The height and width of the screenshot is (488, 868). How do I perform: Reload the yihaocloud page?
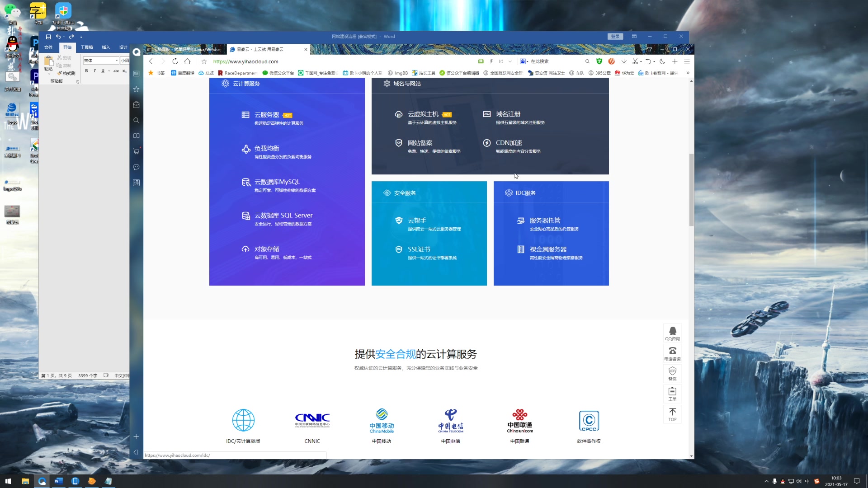pyautogui.click(x=175, y=61)
